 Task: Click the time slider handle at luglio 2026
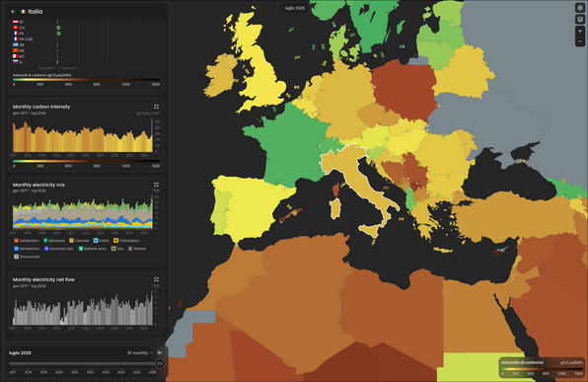(x=160, y=363)
